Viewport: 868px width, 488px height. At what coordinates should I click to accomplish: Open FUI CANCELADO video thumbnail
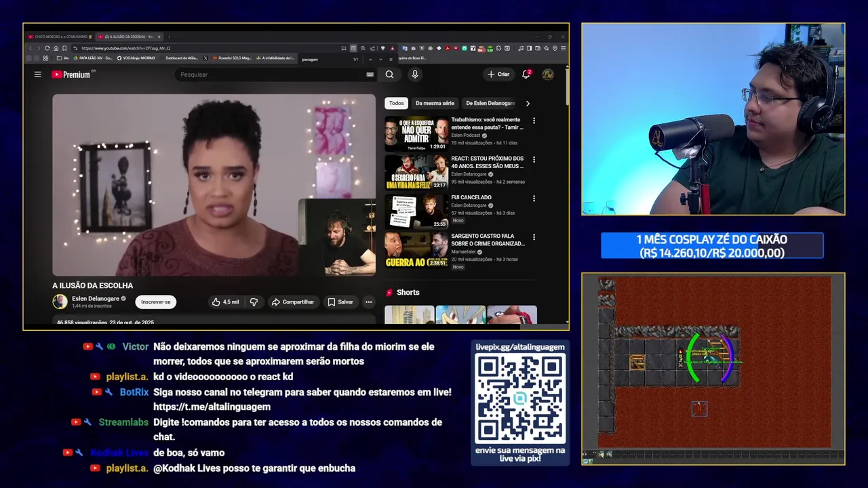pos(416,211)
